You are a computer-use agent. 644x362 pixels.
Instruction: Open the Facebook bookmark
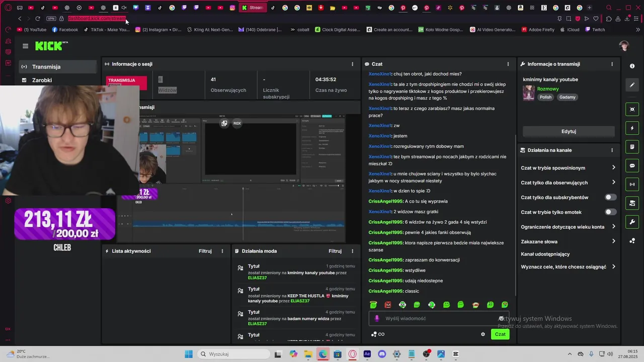point(65,30)
